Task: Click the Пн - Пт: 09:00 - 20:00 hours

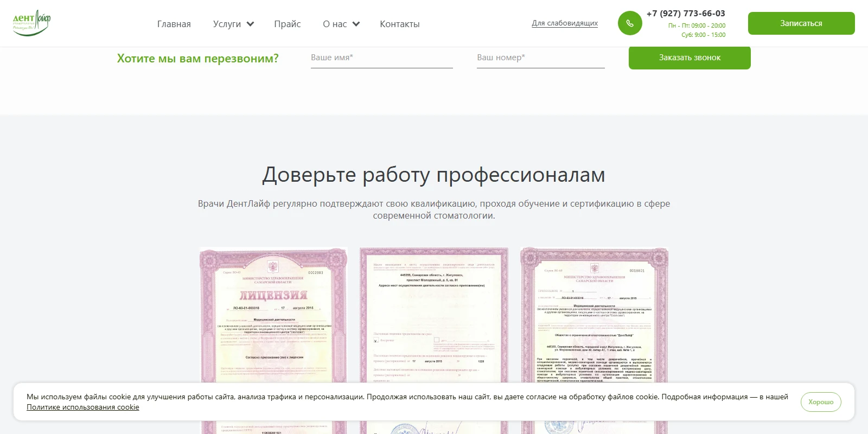Action: click(697, 25)
